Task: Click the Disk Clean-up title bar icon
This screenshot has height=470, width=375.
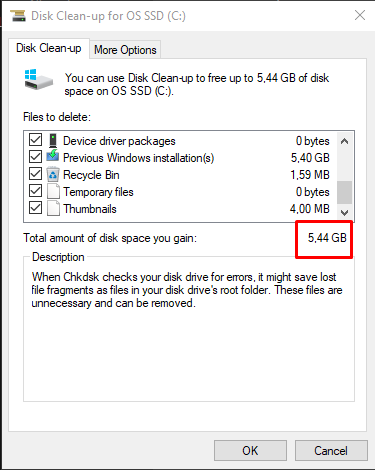Action: coord(18,16)
